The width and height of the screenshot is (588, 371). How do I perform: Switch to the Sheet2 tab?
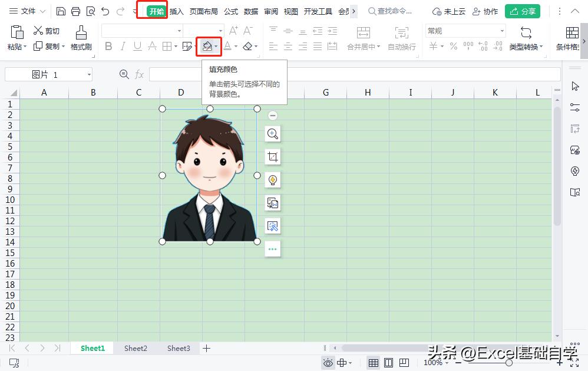pyautogui.click(x=135, y=349)
